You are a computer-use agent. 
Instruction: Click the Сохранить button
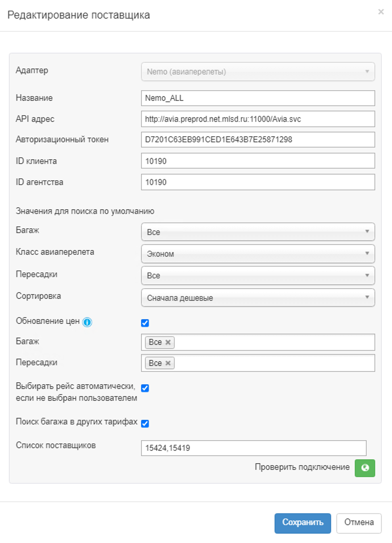(303, 523)
